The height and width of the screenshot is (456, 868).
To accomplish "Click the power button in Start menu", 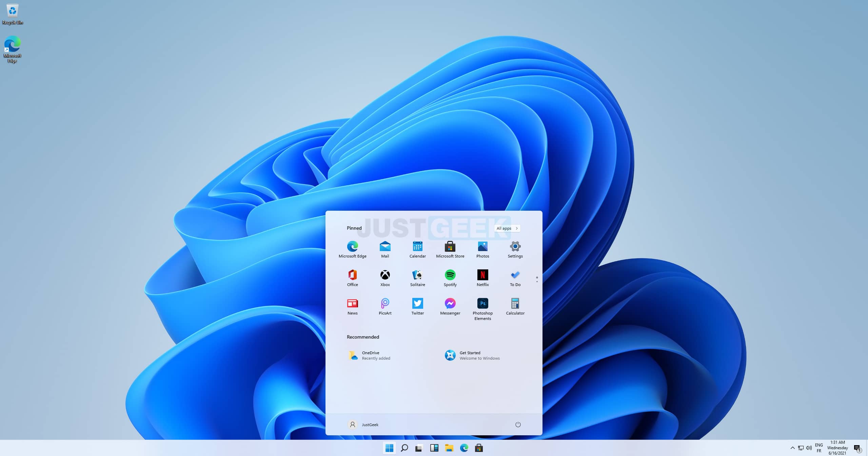I will [x=518, y=424].
